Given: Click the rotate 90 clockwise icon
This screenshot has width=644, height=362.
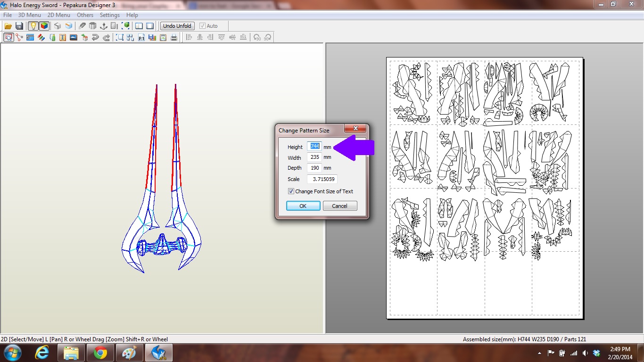Looking at the screenshot, I should (x=267, y=38).
